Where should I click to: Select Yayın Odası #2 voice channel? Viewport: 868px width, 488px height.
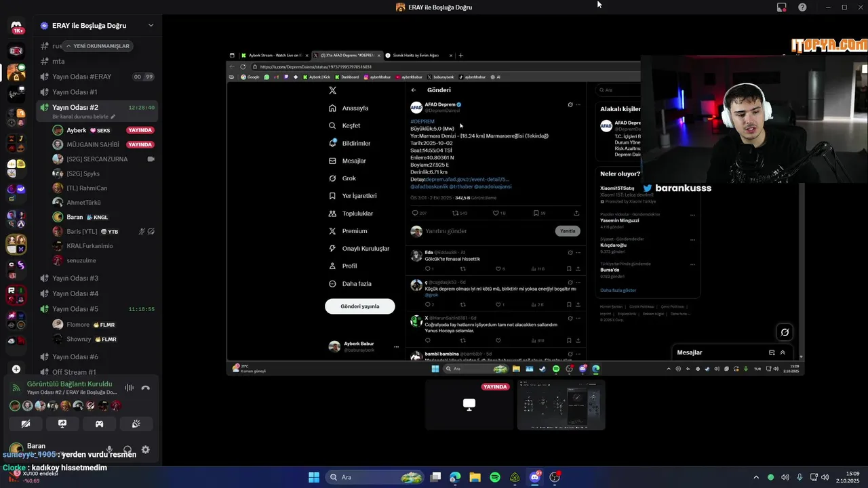97,107
